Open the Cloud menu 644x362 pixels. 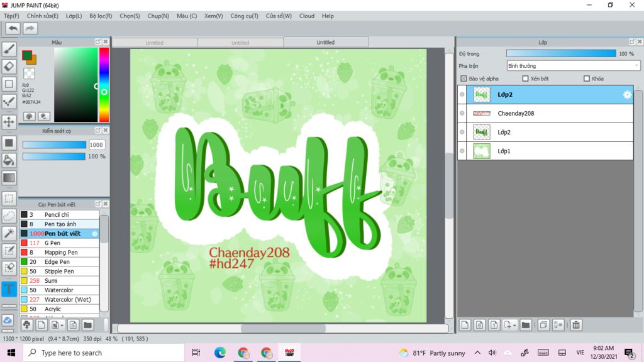pyautogui.click(x=307, y=16)
